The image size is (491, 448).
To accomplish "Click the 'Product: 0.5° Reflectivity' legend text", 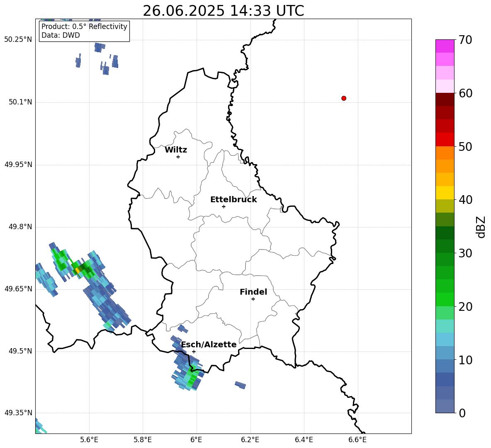I will [84, 27].
